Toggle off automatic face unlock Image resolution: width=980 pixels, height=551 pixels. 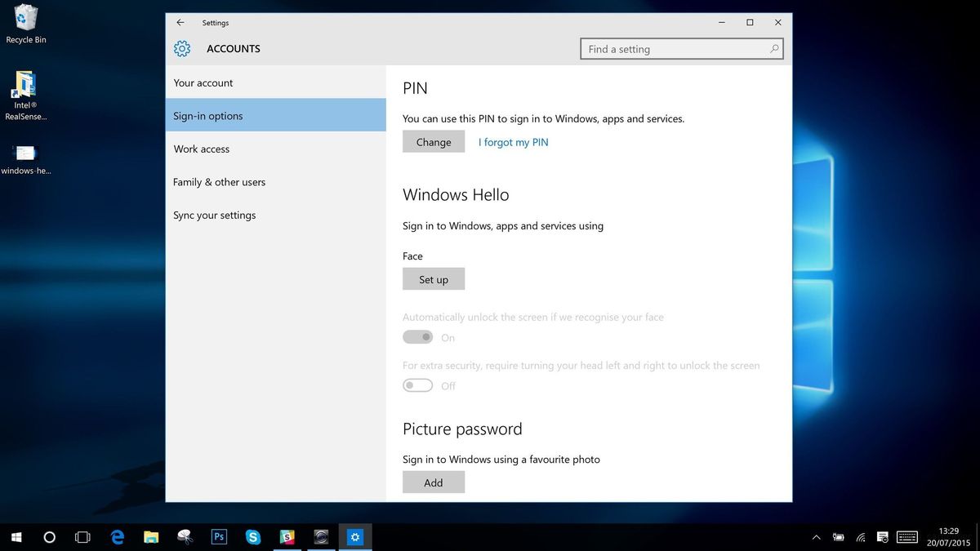tap(417, 336)
